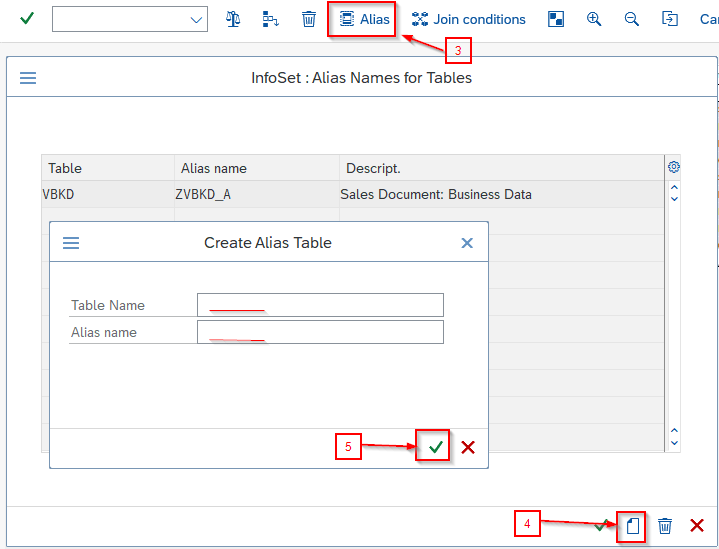Click into the Alias name input field

320,332
